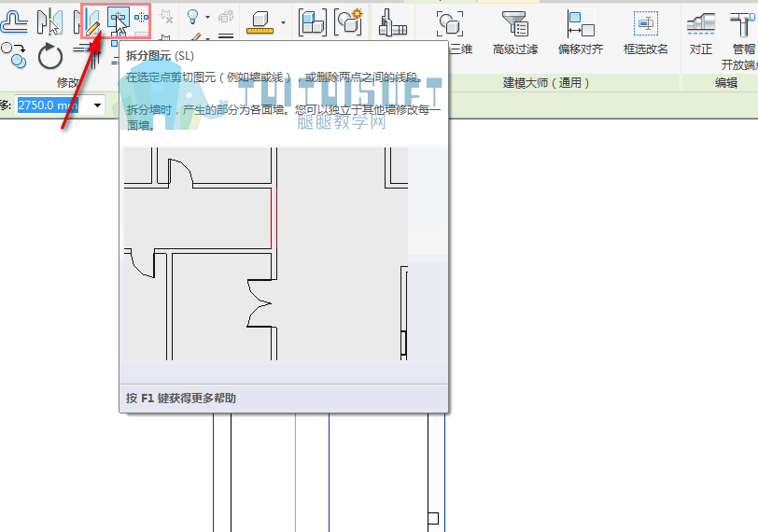Click the 修改 panel label
The width and height of the screenshot is (758, 532).
(x=67, y=83)
